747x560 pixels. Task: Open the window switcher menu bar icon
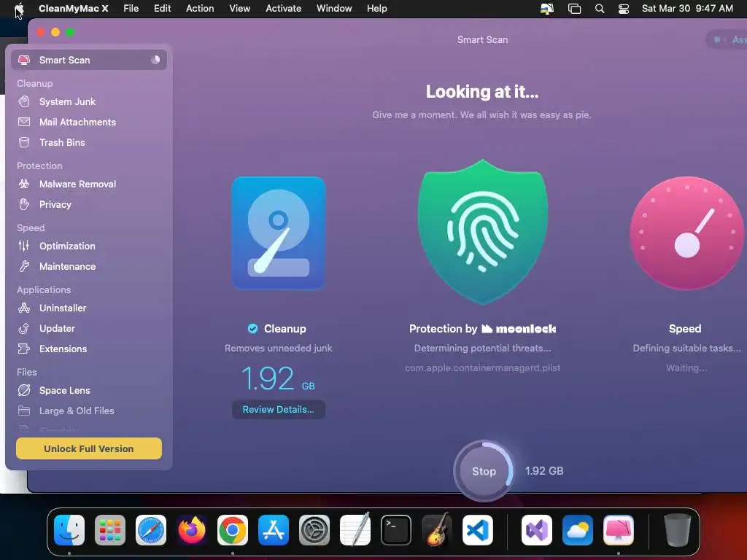[575, 9]
